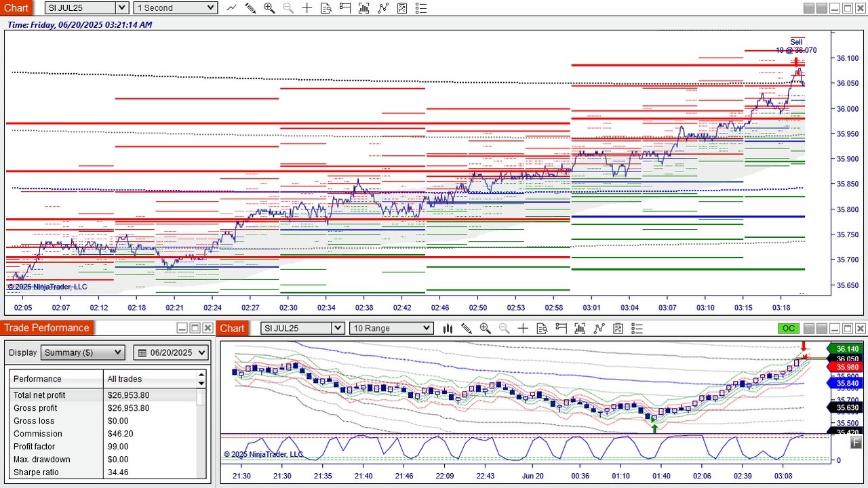Screen dimensions: 868x488
Task: Click the 34.46 Sharpe ratio value
Action: tap(118, 472)
